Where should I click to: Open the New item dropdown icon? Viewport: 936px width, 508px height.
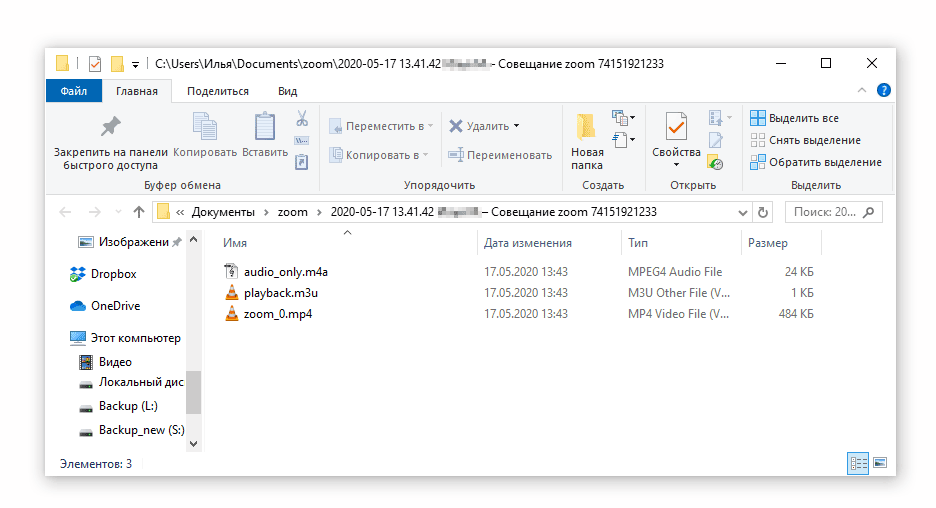623,118
